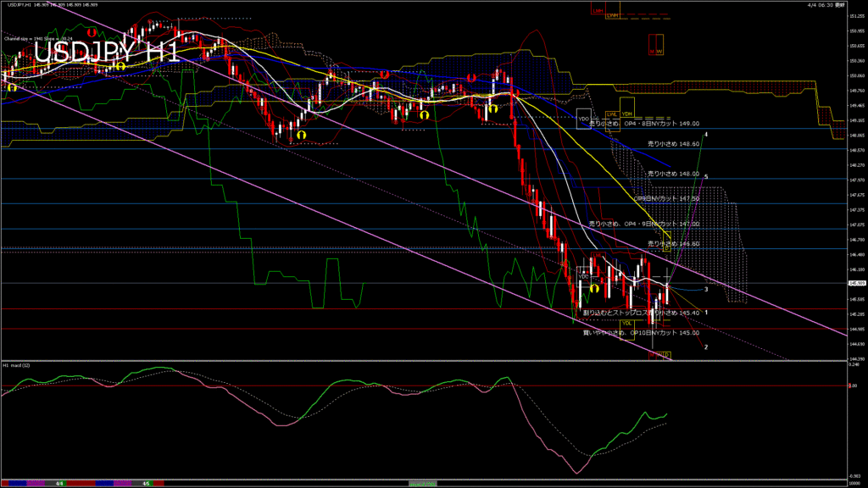The image size is (868, 488).
Task: Click projection endpoint number 1
Action: click(706, 312)
